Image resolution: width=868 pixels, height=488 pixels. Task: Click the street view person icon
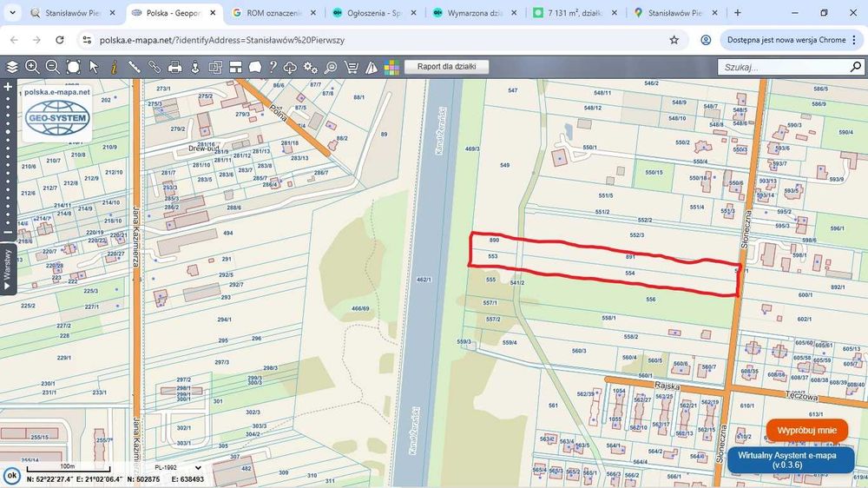[x=194, y=67]
